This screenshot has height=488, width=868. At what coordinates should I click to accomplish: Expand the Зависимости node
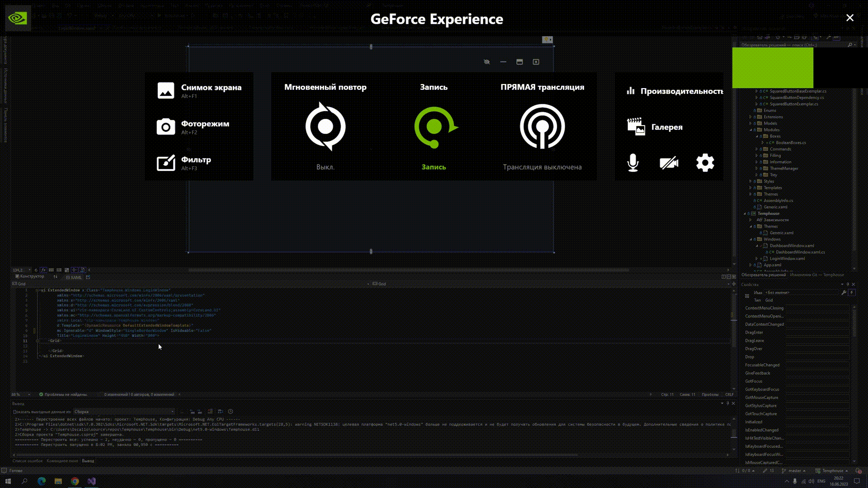(751, 220)
